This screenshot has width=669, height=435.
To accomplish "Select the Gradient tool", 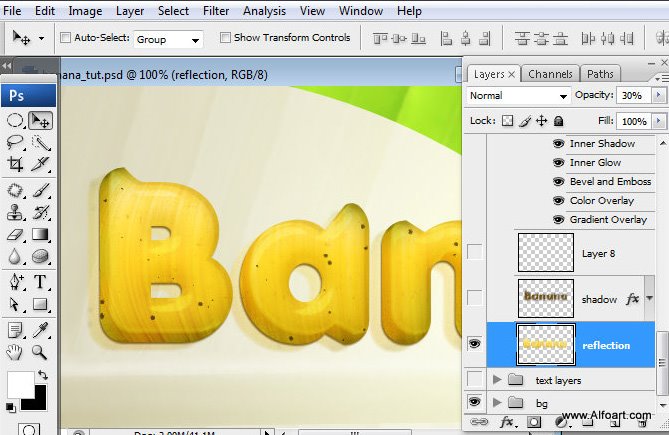I will point(41,234).
